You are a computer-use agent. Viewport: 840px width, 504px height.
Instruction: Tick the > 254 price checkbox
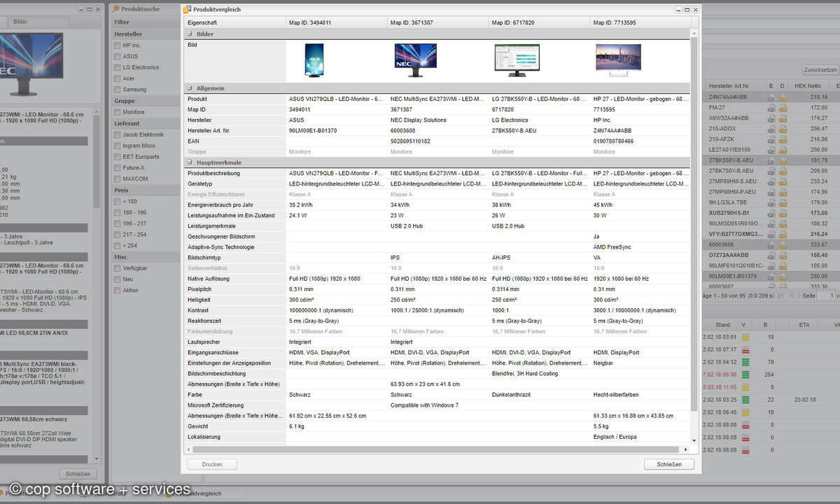point(118,246)
